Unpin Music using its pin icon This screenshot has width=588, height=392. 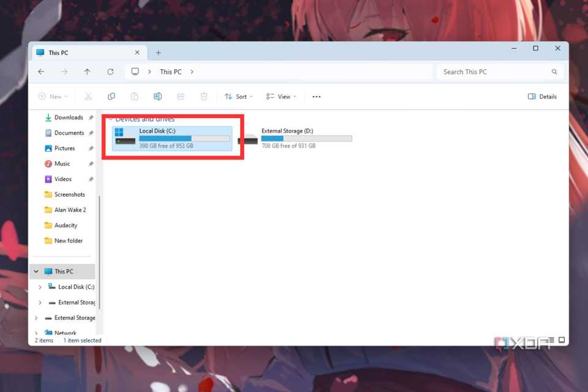tap(91, 164)
